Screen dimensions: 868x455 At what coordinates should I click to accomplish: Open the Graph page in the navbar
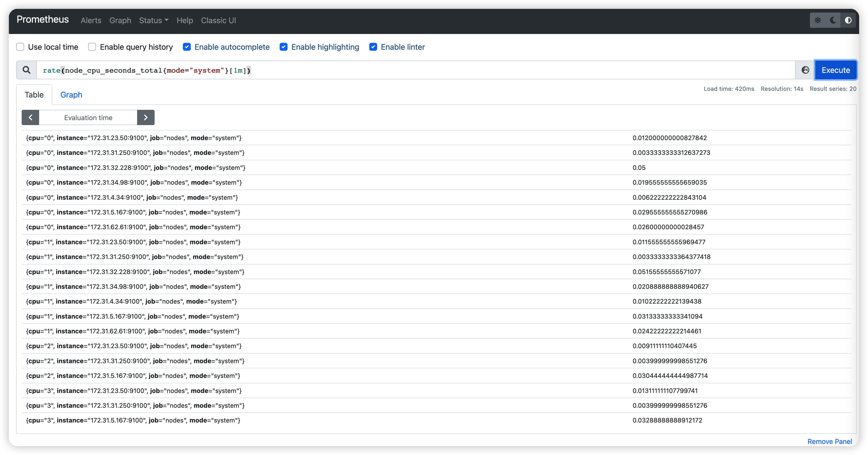click(x=120, y=21)
